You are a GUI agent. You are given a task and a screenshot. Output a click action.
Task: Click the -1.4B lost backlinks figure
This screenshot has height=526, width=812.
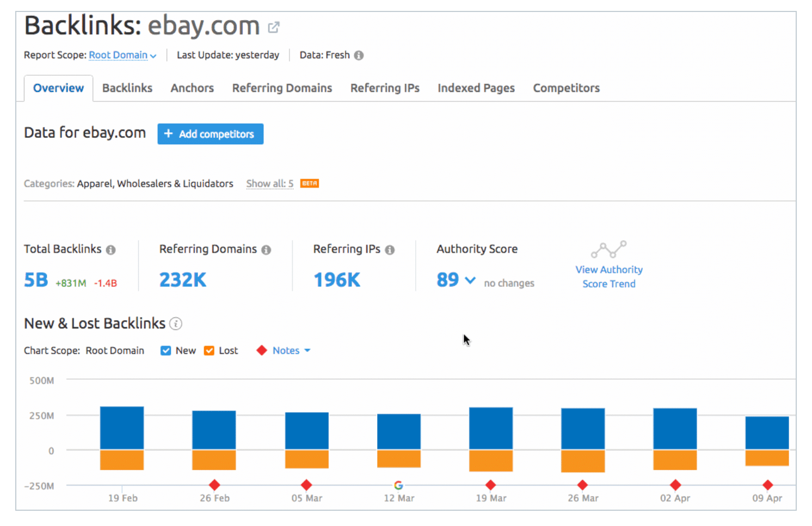[106, 283]
